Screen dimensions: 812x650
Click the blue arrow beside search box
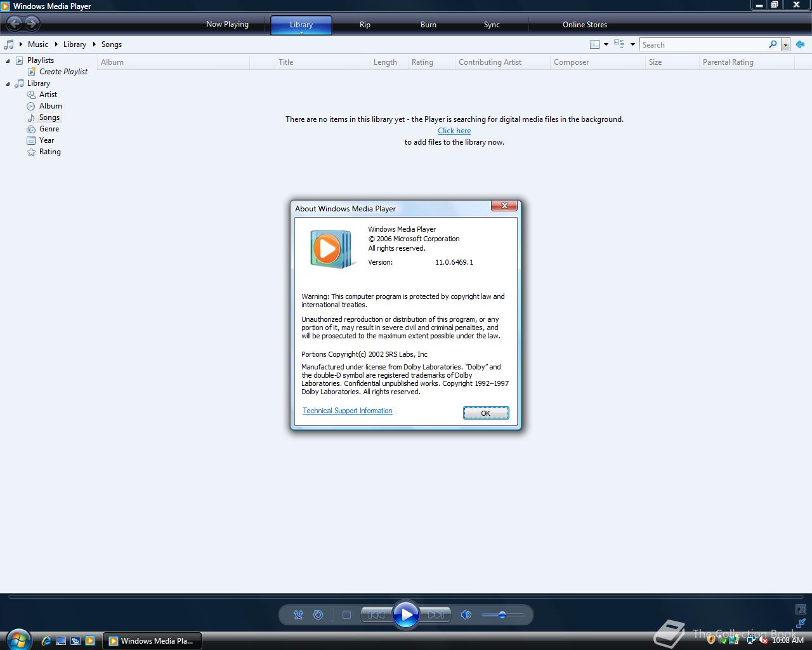[800, 44]
